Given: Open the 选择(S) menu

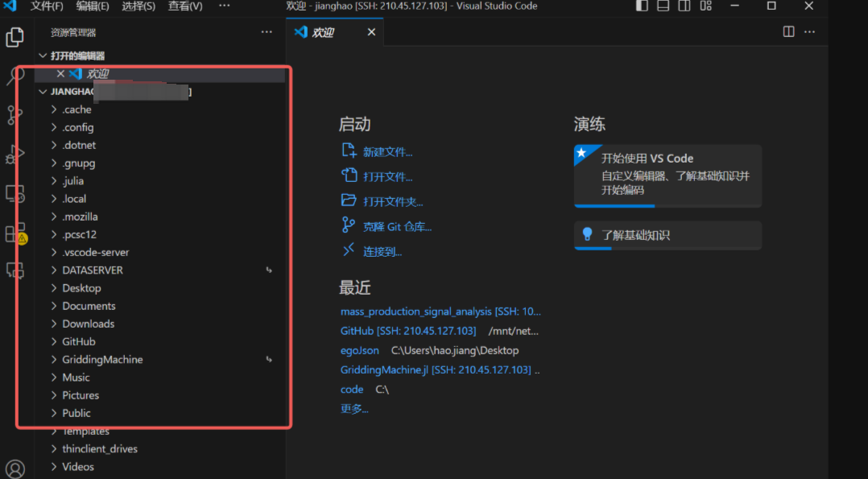Looking at the screenshot, I should [x=138, y=6].
